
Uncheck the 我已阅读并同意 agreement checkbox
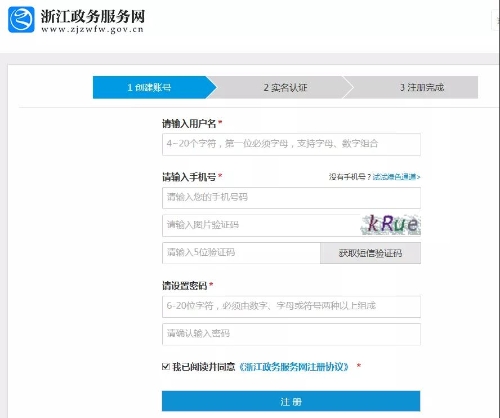click(x=166, y=367)
